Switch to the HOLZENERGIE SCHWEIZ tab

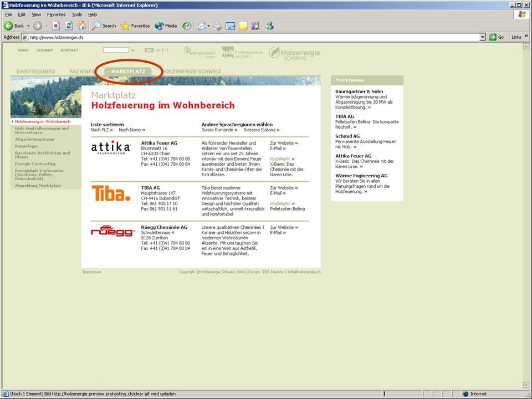coord(192,71)
